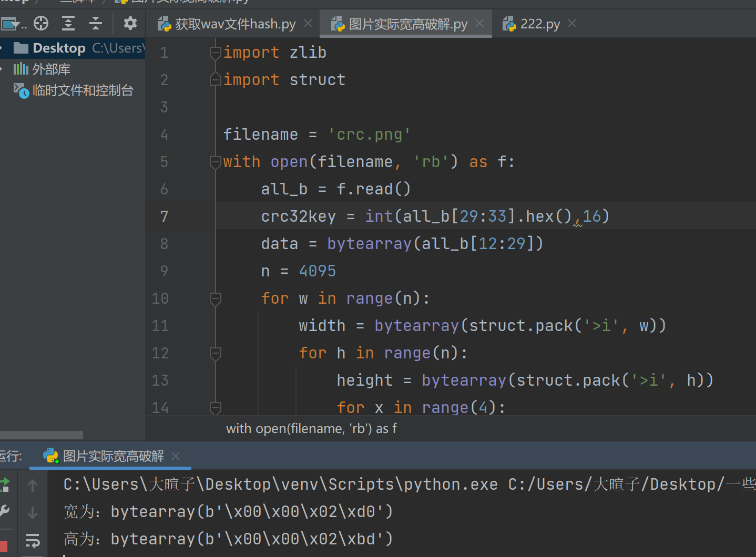This screenshot has height=557, width=756.
Task: Click the python.exe command line in console
Action: (x=410, y=484)
